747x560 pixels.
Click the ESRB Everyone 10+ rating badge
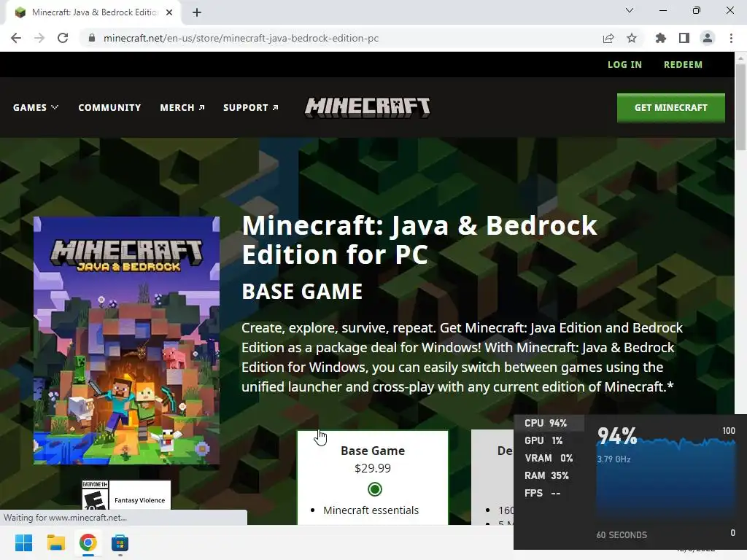click(95, 495)
